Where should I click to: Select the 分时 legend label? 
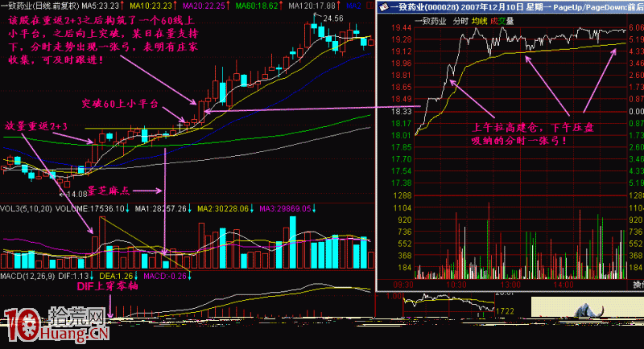click(x=460, y=22)
